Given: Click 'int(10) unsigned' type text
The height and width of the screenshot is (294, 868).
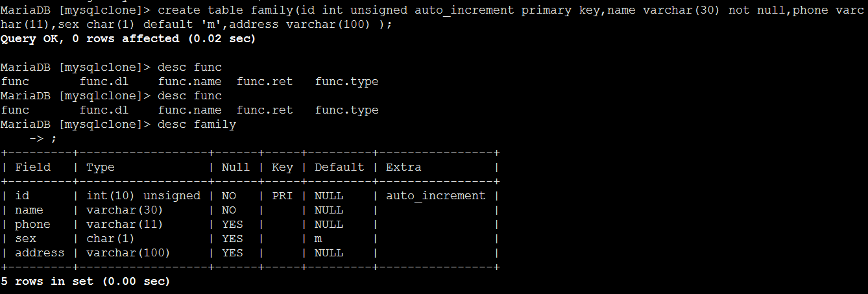Looking at the screenshot, I should tap(143, 196).
